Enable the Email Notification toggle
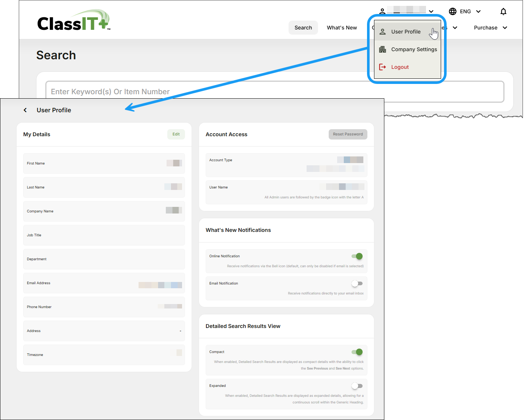 [x=357, y=283]
